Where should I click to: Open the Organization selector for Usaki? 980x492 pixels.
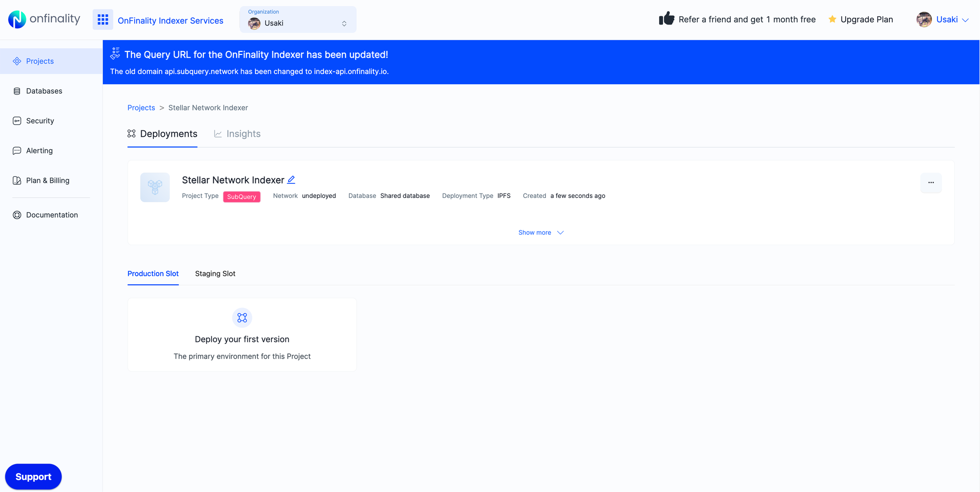[x=297, y=20]
